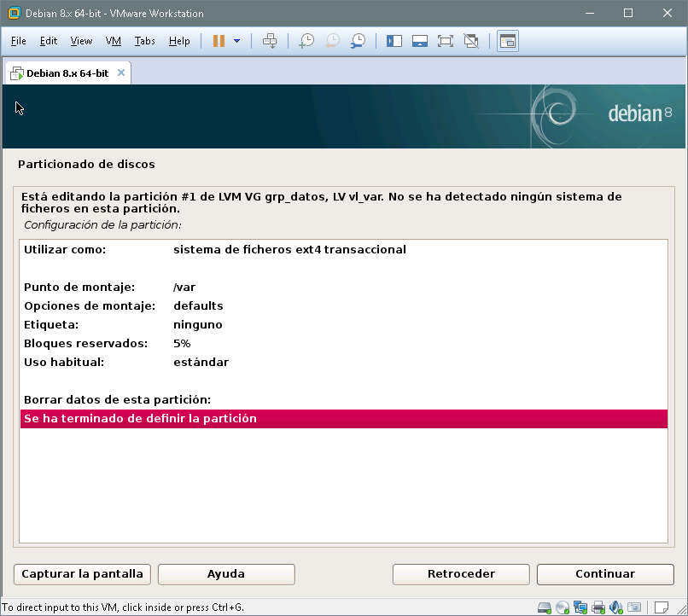
Task: Open the snapshot manager icon
Action: click(359, 41)
